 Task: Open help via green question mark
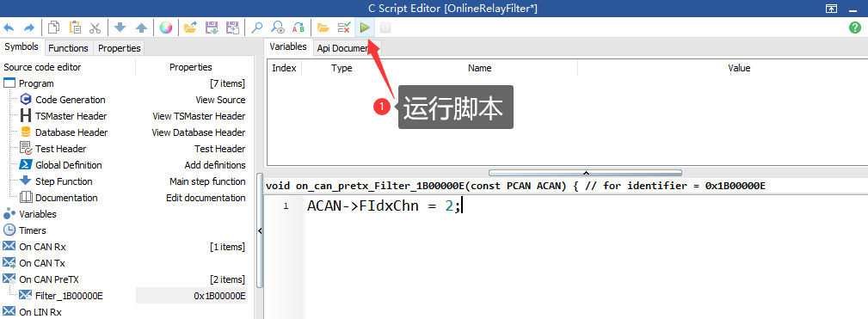pyautogui.click(x=855, y=28)
